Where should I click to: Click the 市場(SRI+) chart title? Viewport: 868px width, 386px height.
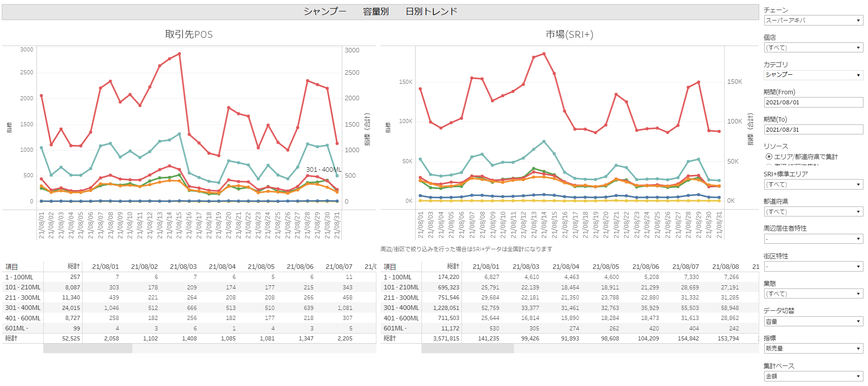click(569, 35)
